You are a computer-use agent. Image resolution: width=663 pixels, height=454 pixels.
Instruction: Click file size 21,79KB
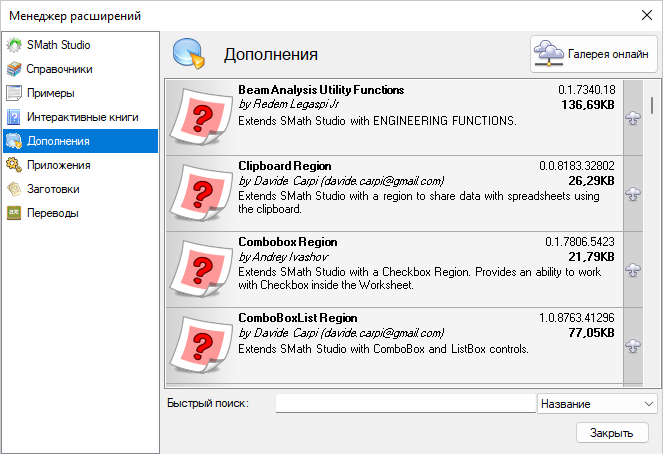coord(591,257)
